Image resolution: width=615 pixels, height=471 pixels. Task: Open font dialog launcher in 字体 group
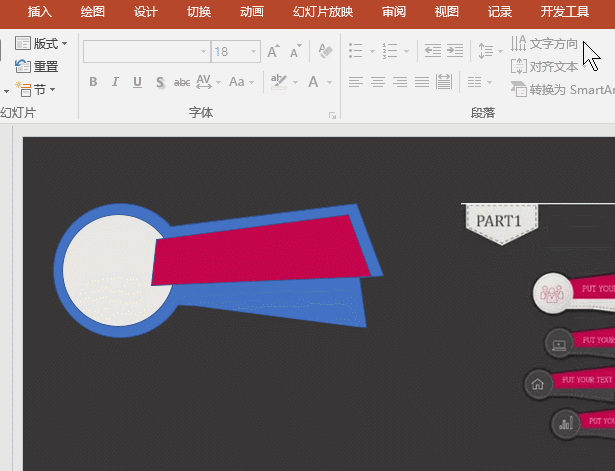pos(333,115)
